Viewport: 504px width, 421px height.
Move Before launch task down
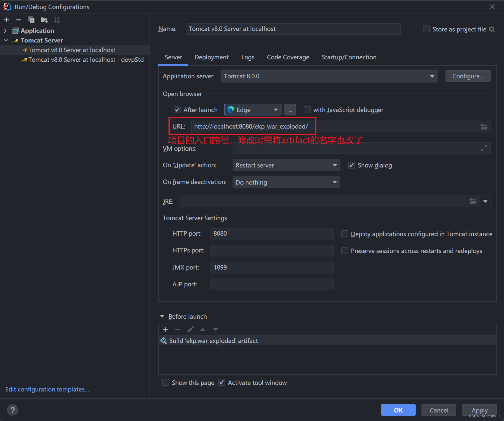point(215,329)
